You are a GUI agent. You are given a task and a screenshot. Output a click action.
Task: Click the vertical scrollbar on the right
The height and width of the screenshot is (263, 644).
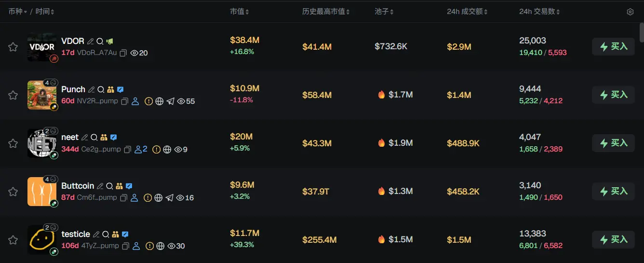coord(641,32)
